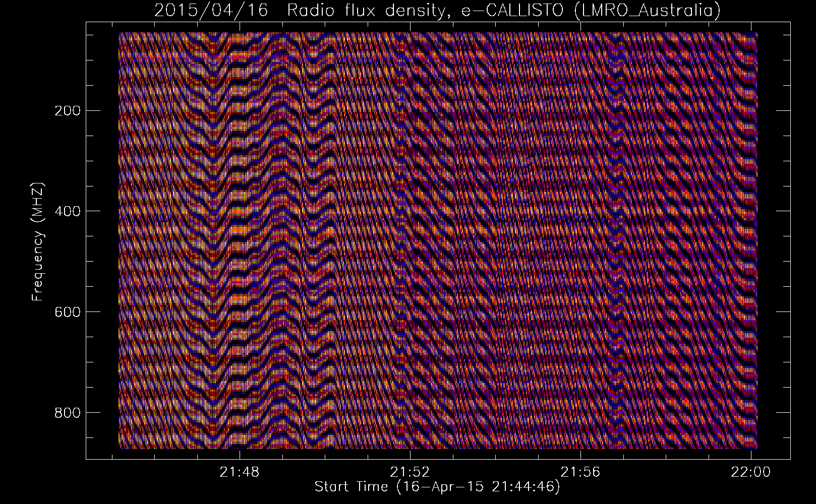Click the 21:52 time tick label
Viewport: 816px width, 504px height.
pyautogui.click(x=411, y=472)
